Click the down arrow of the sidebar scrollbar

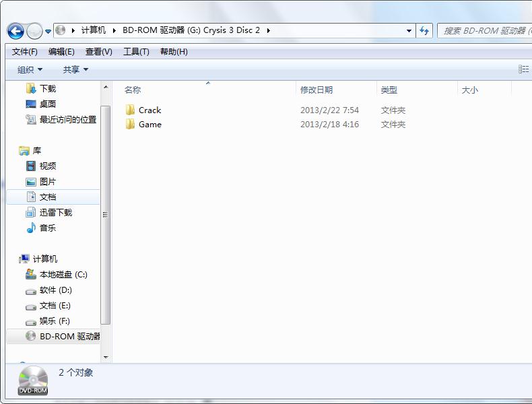click(106, 357)
